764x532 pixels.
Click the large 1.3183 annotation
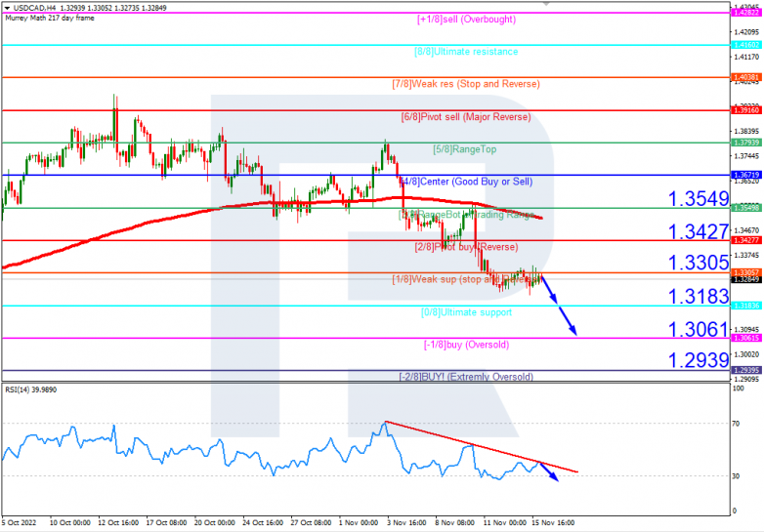(x=699, y=297)
